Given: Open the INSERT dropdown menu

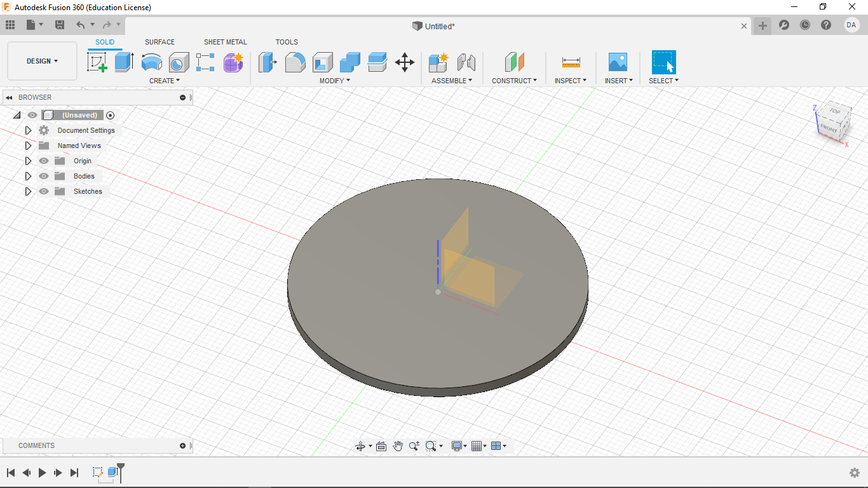Looking at the screenshot, I should (x=619, y=81).
